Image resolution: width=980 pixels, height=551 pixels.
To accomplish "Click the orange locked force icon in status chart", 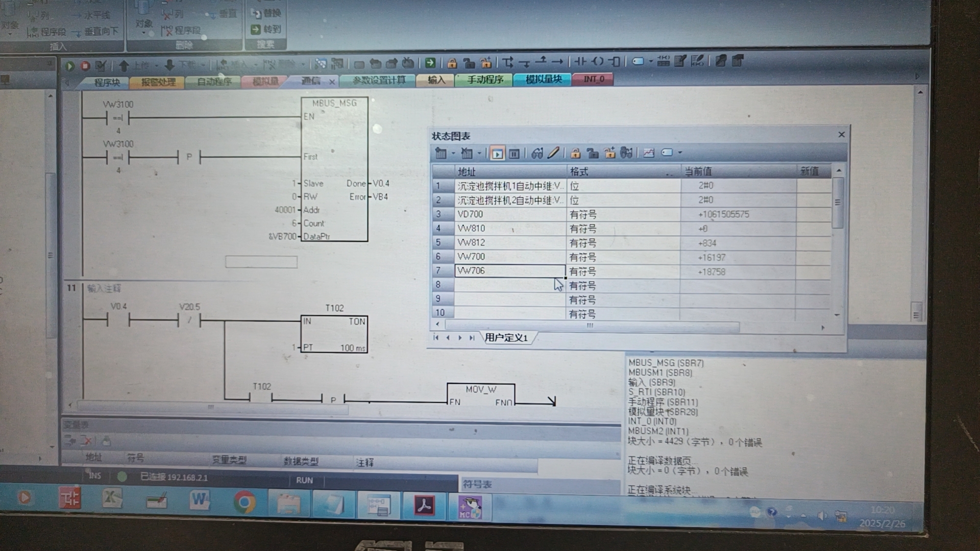I will click(575, 153).
